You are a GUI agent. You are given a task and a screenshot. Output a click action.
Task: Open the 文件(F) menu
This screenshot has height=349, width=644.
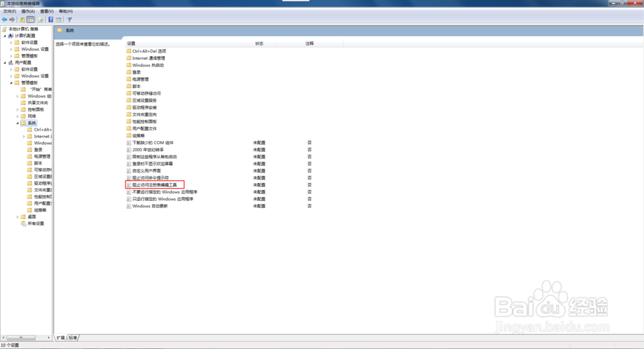[x=10, y=12]
